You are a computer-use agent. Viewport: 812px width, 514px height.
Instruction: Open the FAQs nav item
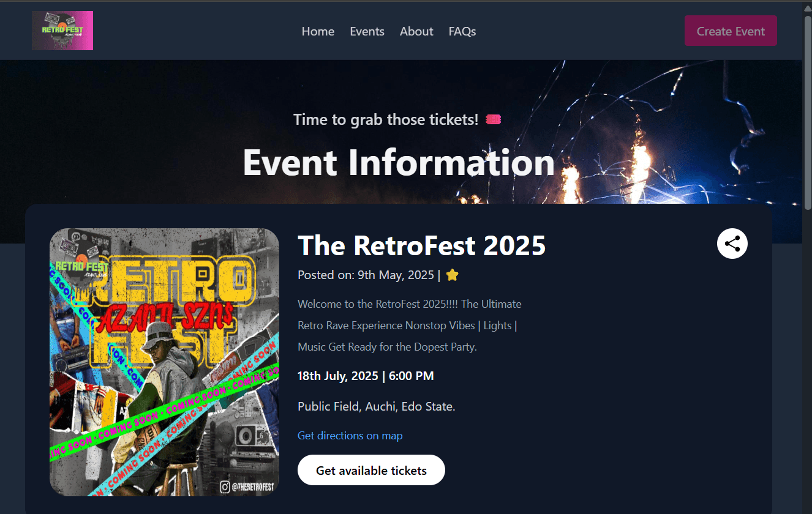(462, 31)
